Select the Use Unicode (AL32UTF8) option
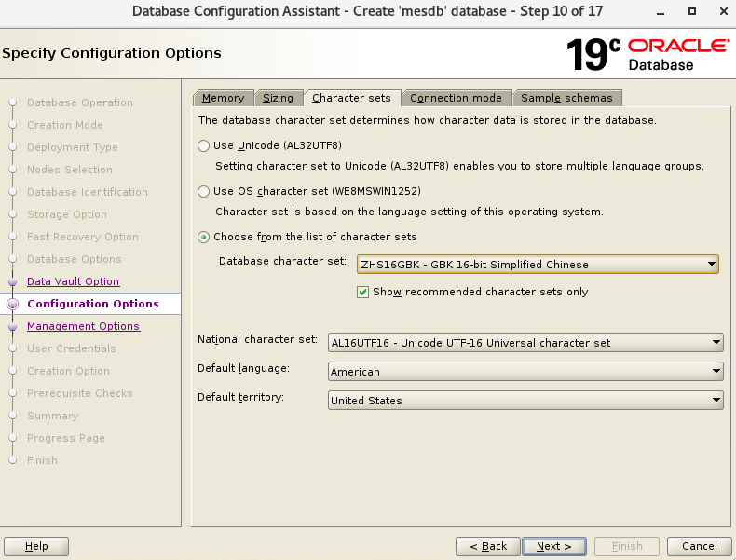This screenshot has height=560, width=736. pyautogui.click(x=204, y=146)
